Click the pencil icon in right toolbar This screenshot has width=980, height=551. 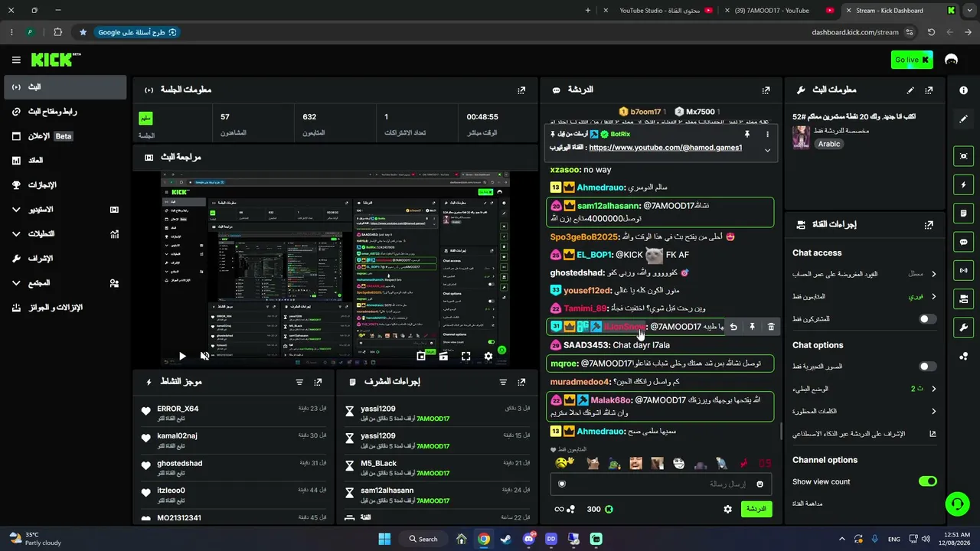[964, 119]
